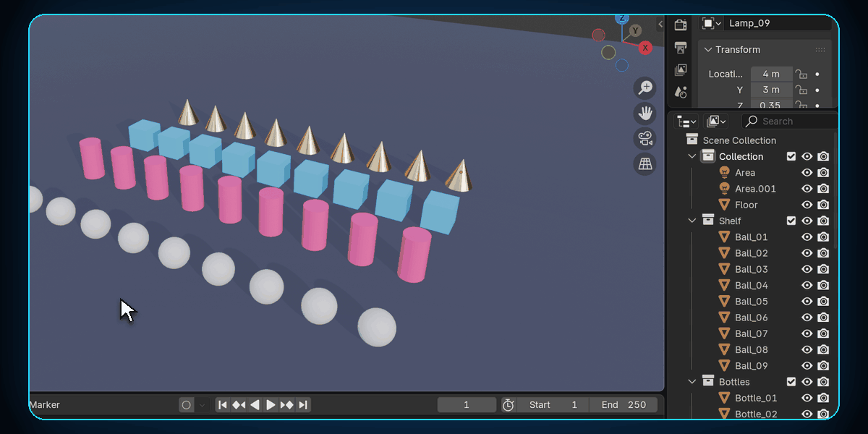Toggle the preview range clock icon
The height and width of the screenshot is (434, 868).
[509, 405]
